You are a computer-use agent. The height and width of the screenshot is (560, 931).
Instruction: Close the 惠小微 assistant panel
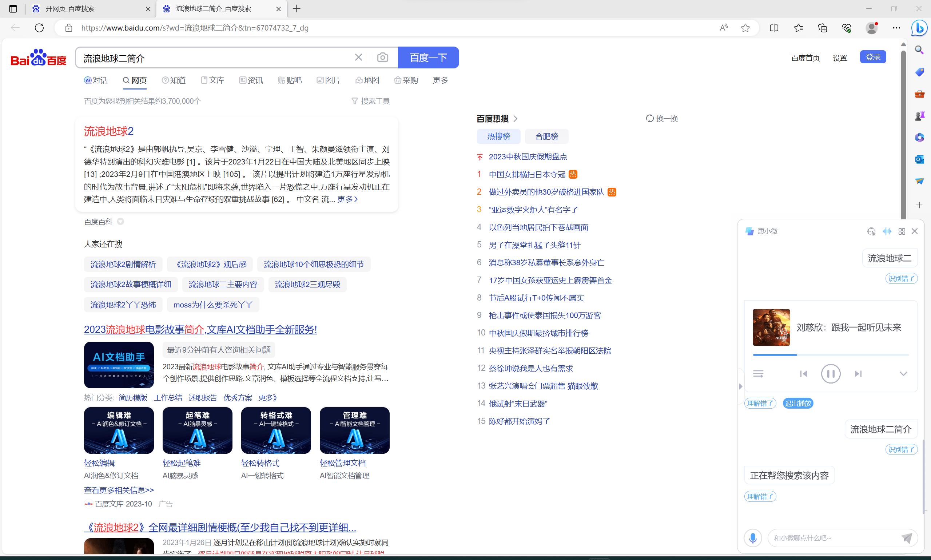(x=914, y=231)
